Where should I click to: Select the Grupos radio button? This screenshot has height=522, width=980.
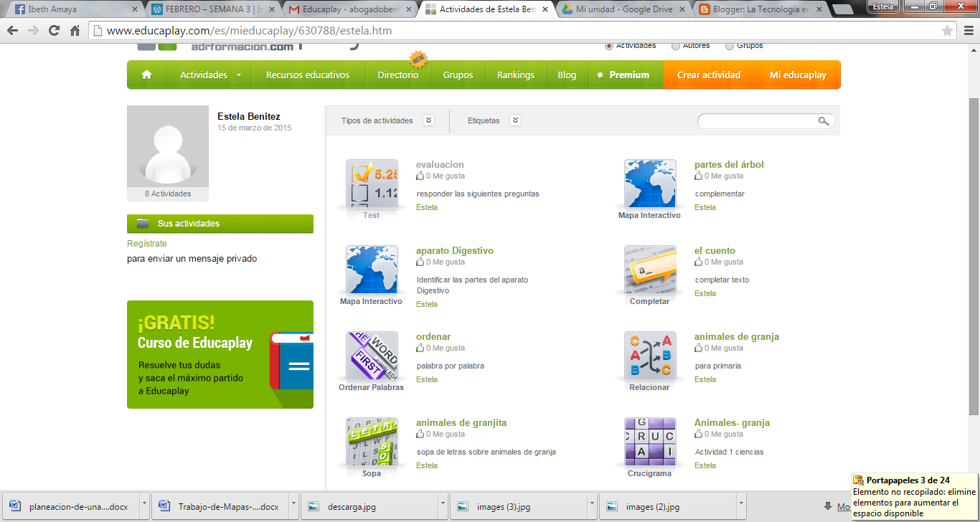(729, 45)
